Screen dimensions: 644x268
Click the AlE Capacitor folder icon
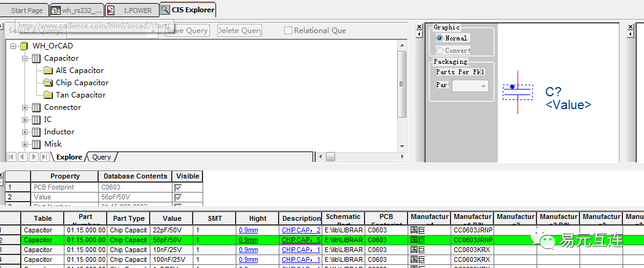point(48,71)
